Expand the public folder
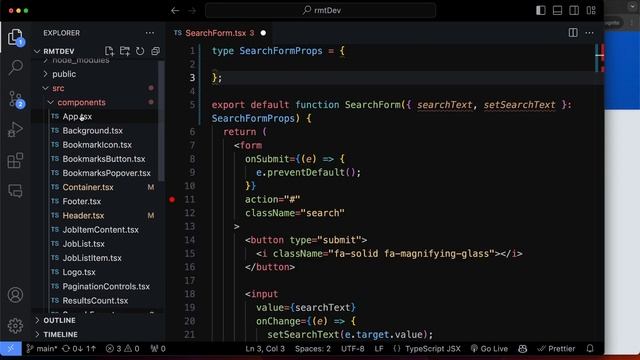 [x=46, y=74]
